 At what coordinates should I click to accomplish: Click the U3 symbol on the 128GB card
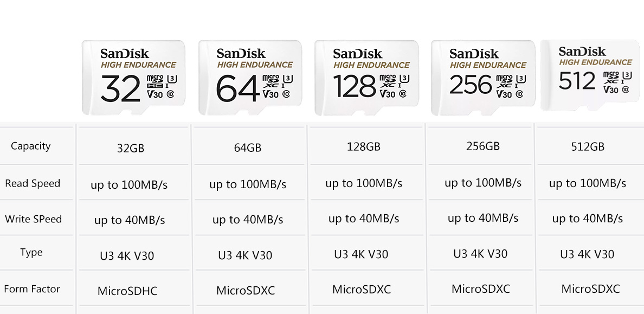click(x=404, y=78)
